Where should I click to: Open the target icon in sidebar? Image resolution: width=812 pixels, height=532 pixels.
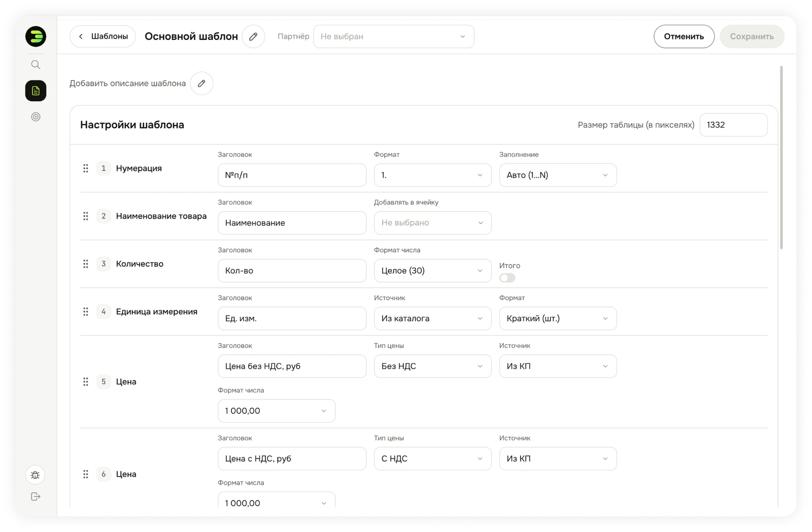click(36, 117)
